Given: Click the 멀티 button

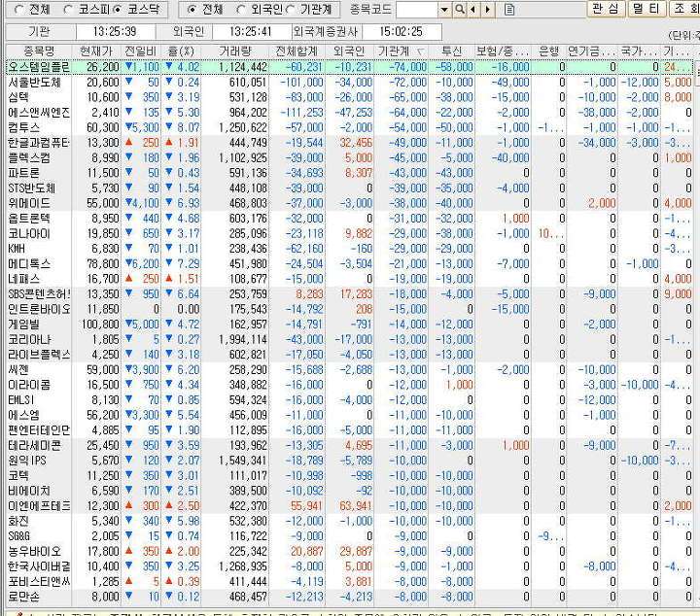Looking at the screenshot, I should click(647, 9).
